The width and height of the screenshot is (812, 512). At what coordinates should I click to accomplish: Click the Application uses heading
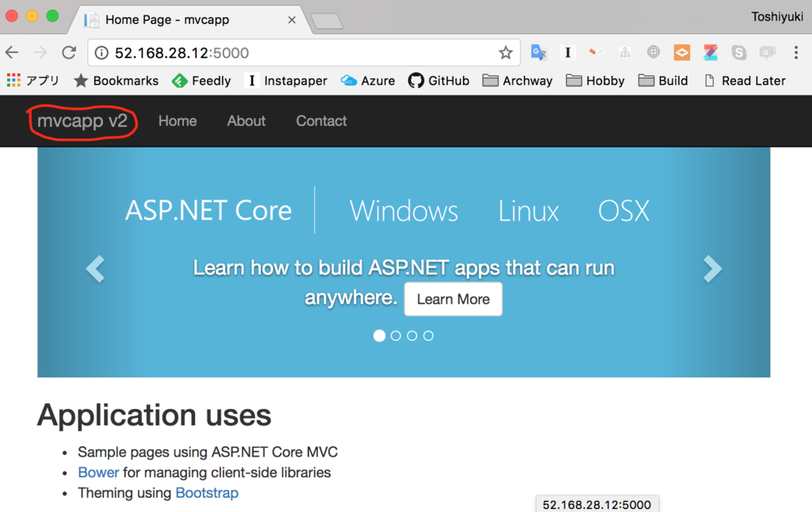pyautogui.click(x=154, y=415)
